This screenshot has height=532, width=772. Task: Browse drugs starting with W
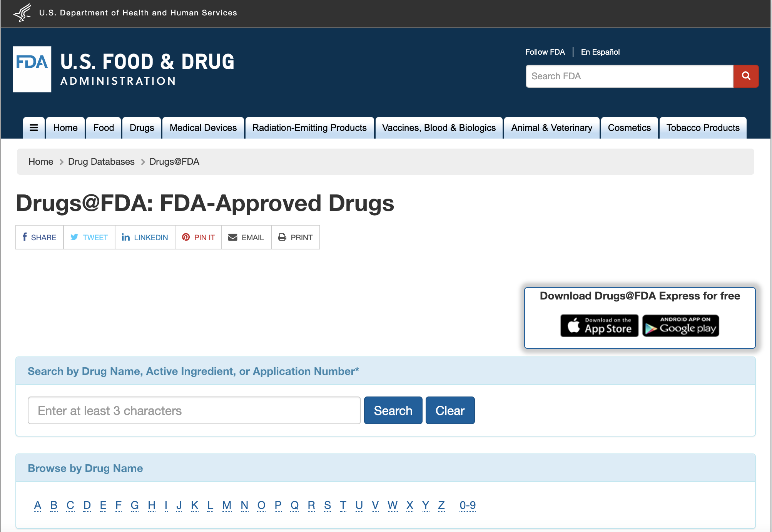click(393, 505)
